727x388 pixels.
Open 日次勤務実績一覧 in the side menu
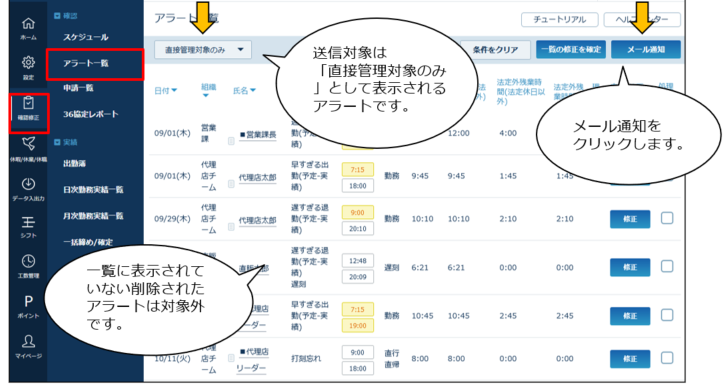coord(93,190)
